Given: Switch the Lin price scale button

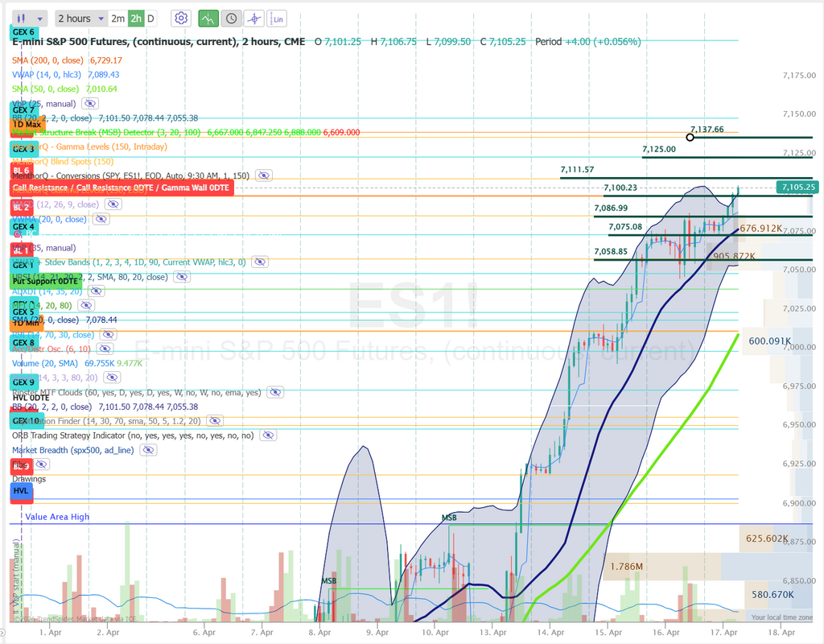Looking at the screenshot, I should pyautogui.click(x=278, y=18).
